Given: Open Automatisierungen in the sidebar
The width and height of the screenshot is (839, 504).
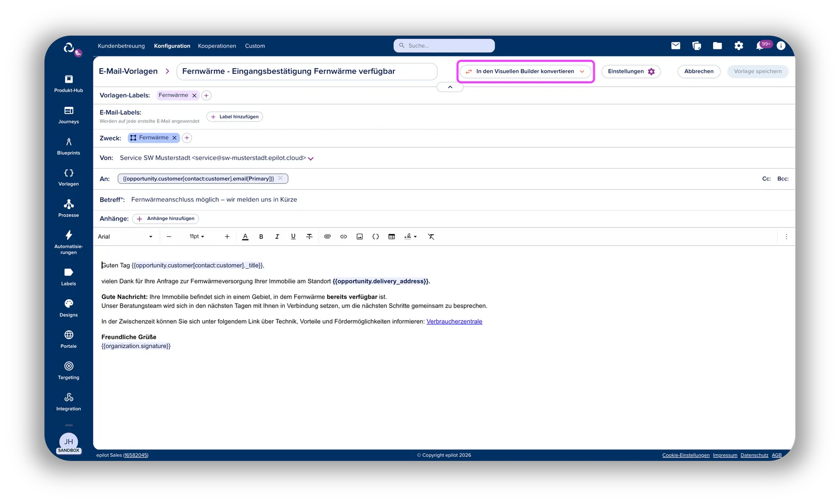Looking at the screenshot, I should (x=69, y=242).
